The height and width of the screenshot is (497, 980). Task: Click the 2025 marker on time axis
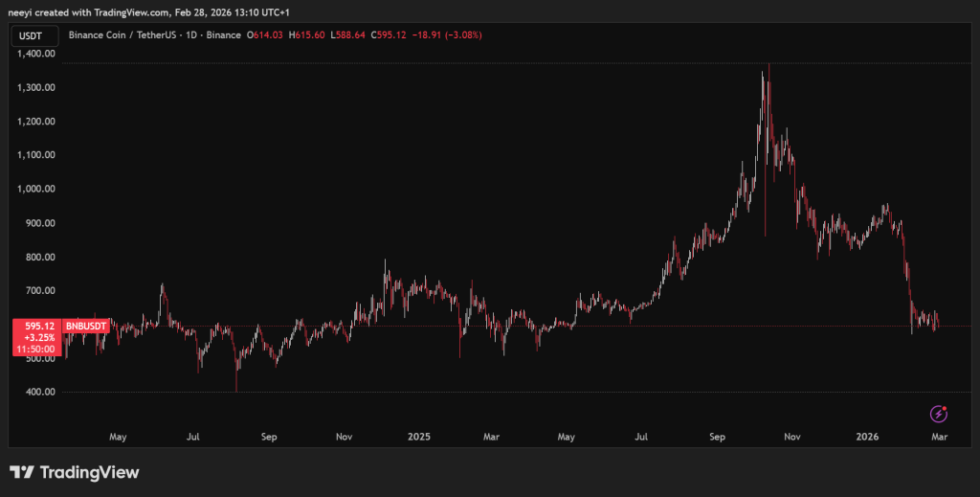click(x=419, y=437)
